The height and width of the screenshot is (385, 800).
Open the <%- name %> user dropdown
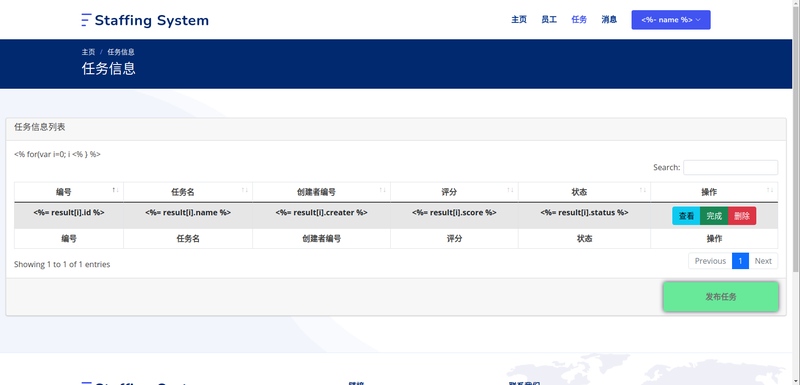tap(671, 20)
